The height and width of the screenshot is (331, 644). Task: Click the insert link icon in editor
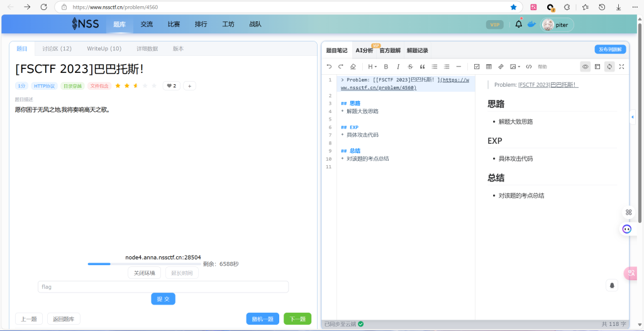501,67
